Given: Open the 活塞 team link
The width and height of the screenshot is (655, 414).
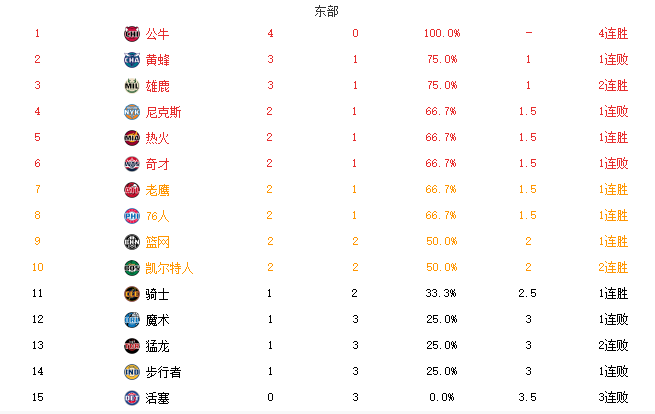Looking at the screenshot, I should [157, 398].
